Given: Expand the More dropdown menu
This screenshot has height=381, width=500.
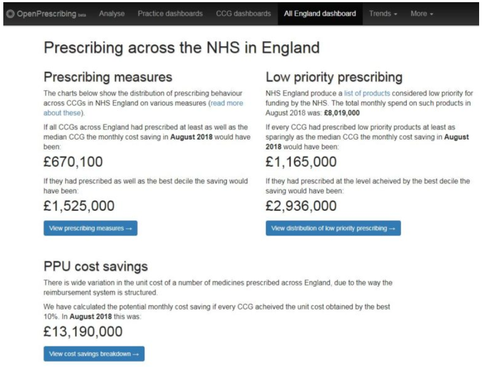Looking at the screenshot, I should (x=422, y=14).
